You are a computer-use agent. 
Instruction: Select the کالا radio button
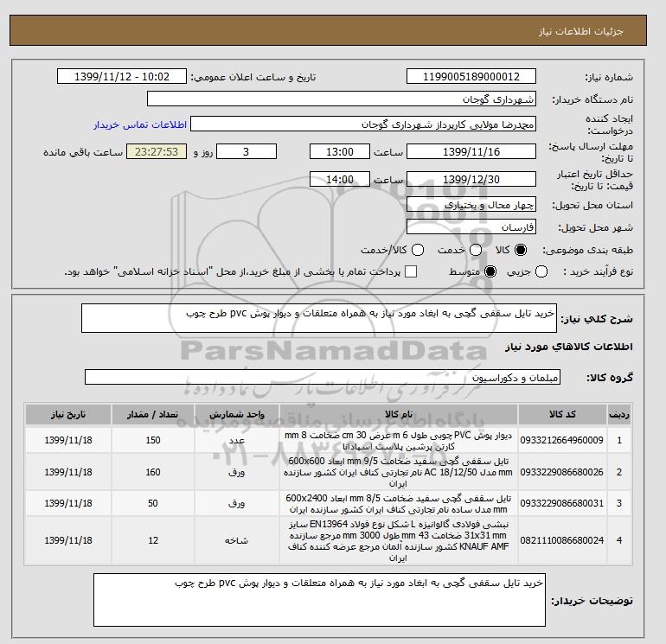[x=521, y=250]
